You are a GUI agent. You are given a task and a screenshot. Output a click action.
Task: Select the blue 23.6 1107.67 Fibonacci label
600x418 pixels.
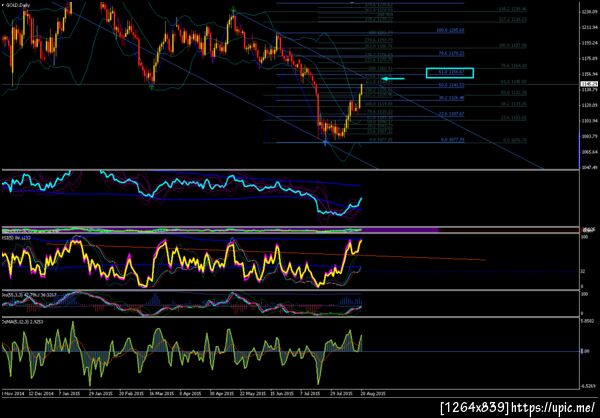point(452,114)
